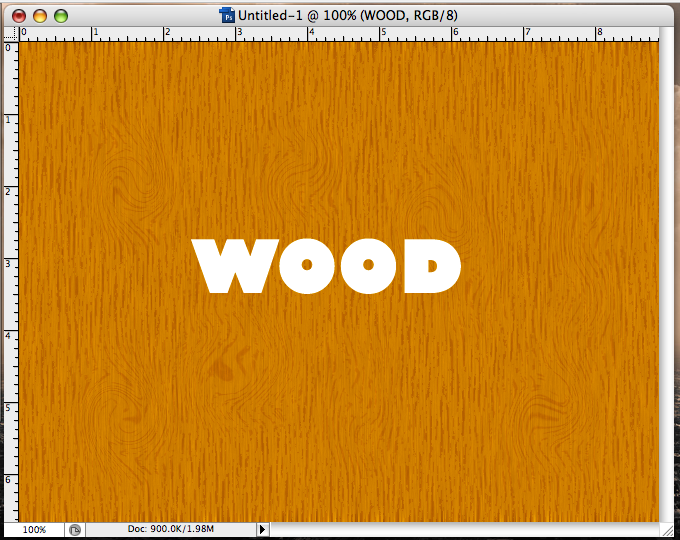The height and width of the screenshot is (540, 680).
Task: Click the status bar preview icon beside zoom
Action: click(x=75, y=530)
